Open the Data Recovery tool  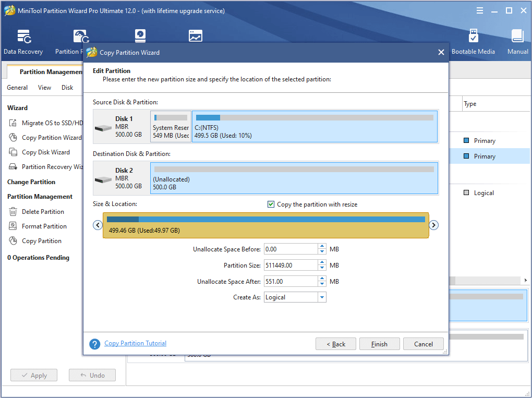tap(23, 42)
